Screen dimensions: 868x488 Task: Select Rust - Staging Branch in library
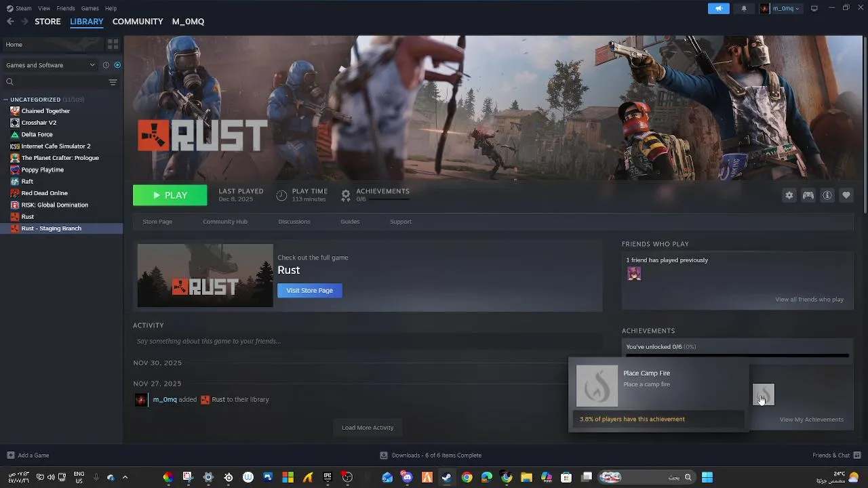[62, 228]
